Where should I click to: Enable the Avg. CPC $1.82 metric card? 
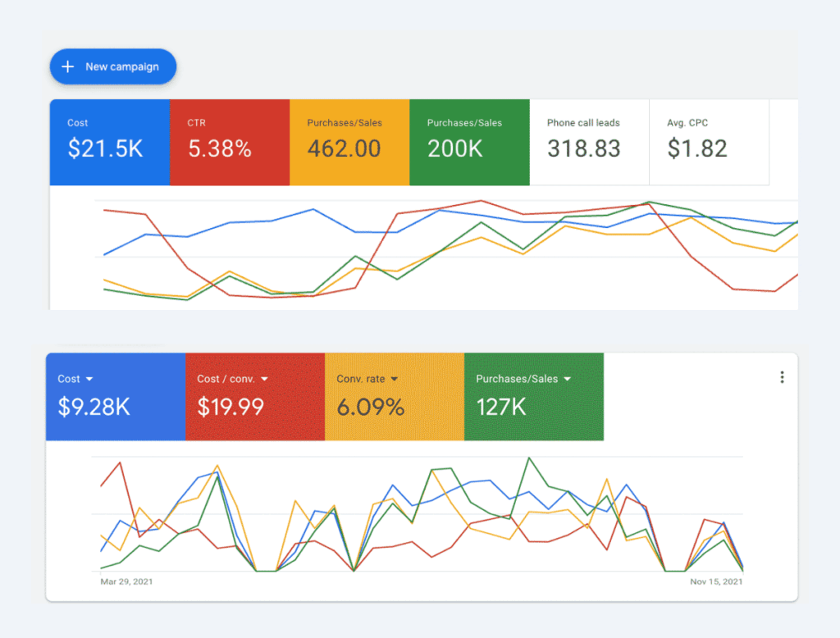click(x=709, y=142)
